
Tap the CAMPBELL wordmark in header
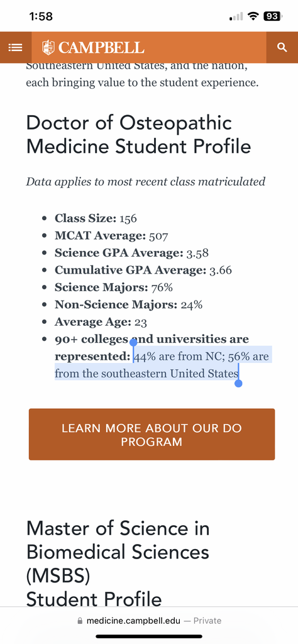coord(101,48)
